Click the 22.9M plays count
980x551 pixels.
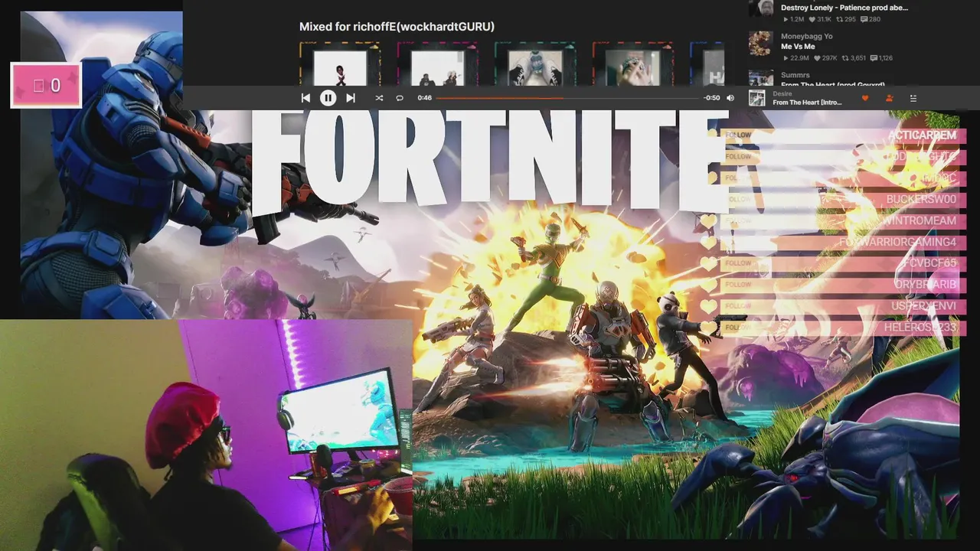(x=795, y=58)
